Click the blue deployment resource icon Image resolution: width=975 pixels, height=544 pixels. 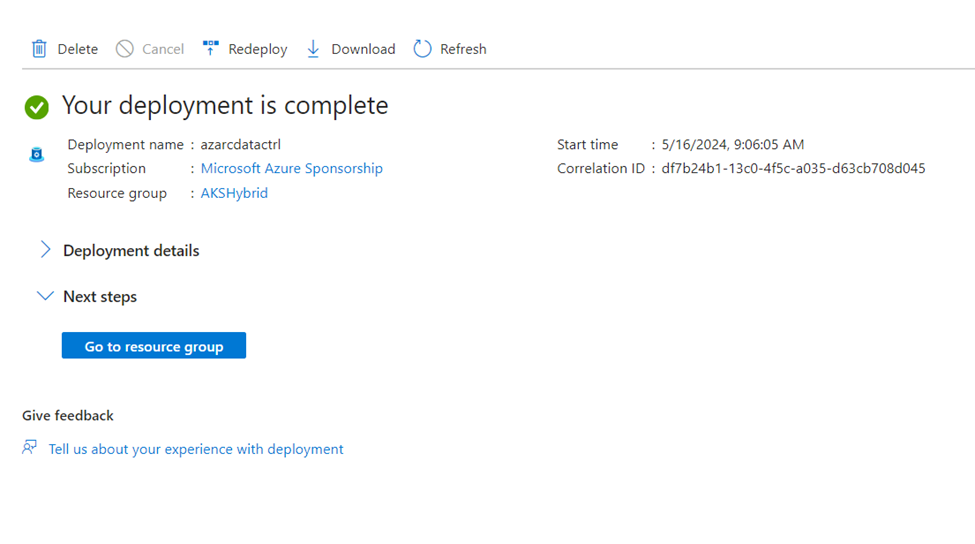tap(37, 154)
